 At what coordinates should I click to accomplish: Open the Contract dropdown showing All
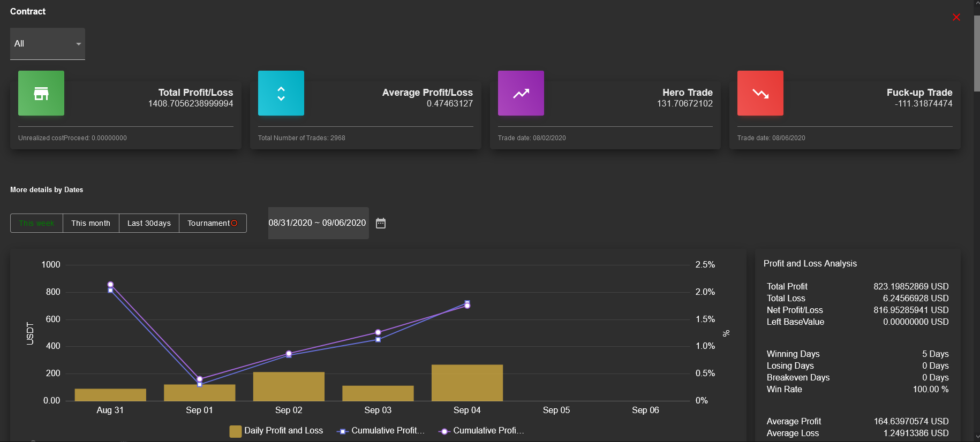click(48, 44)
